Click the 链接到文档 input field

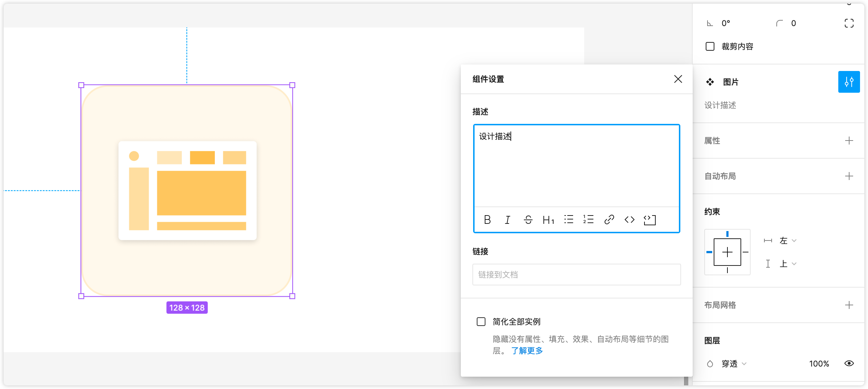point(576,275)
